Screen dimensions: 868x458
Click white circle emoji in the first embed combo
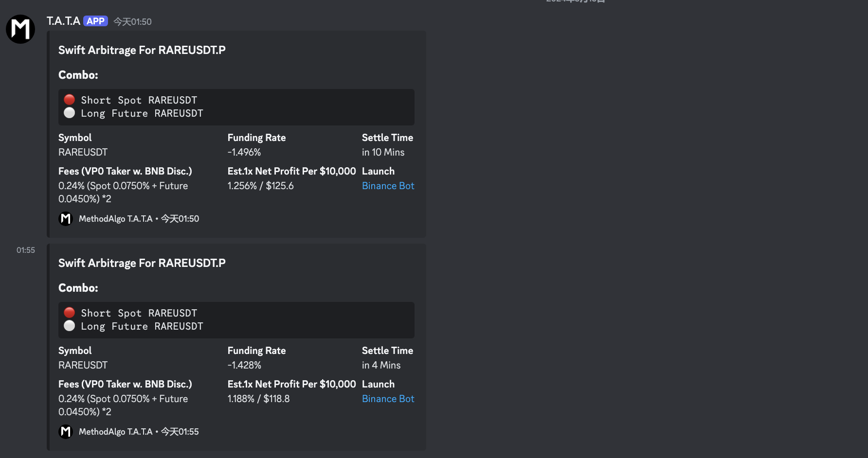click(x=70, y=113)
